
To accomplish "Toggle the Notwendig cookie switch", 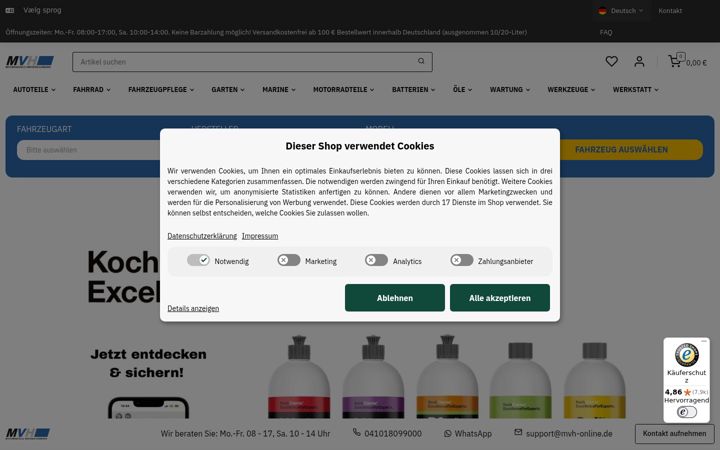I will pyautogui.click(x=198, y=260).
